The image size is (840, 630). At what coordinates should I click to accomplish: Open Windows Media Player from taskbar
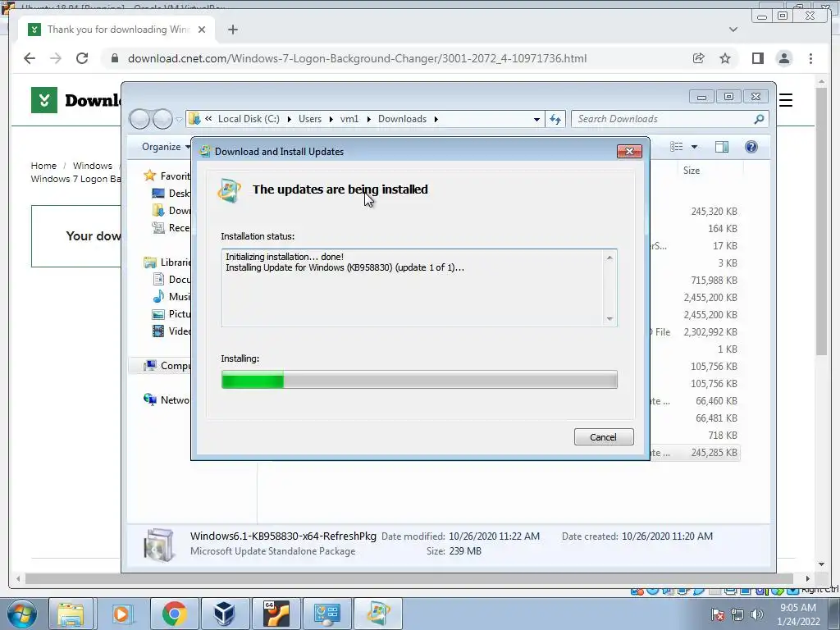[121, 614]
